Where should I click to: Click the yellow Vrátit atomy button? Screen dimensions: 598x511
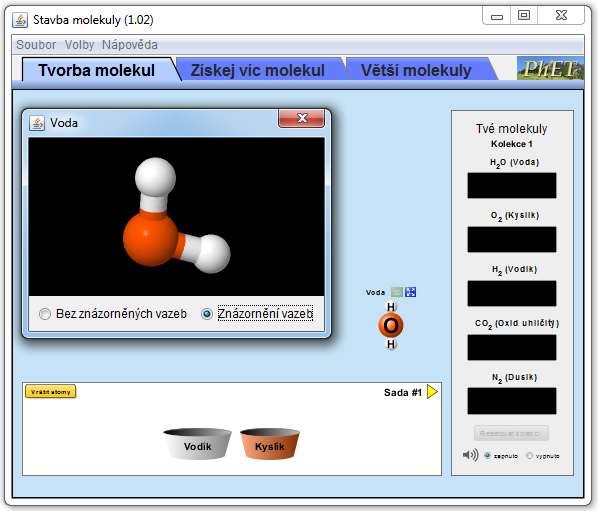pyautogui.click(x=51, y=392)
